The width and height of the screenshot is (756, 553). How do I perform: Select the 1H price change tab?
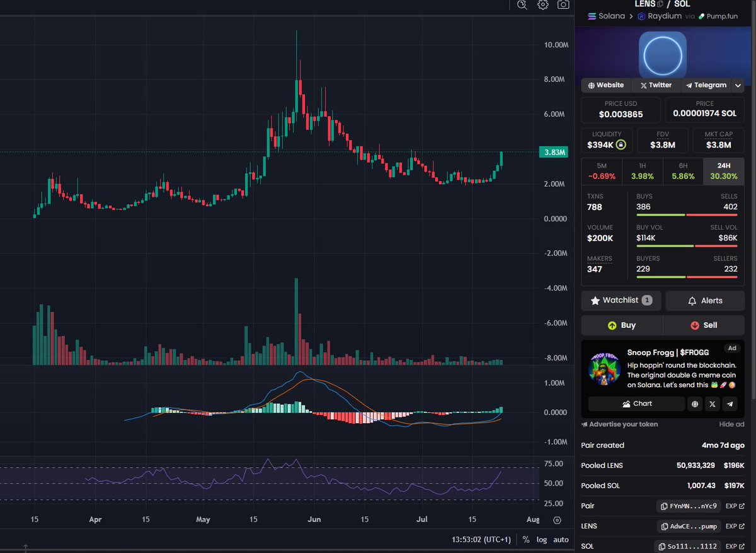[642, 172]
